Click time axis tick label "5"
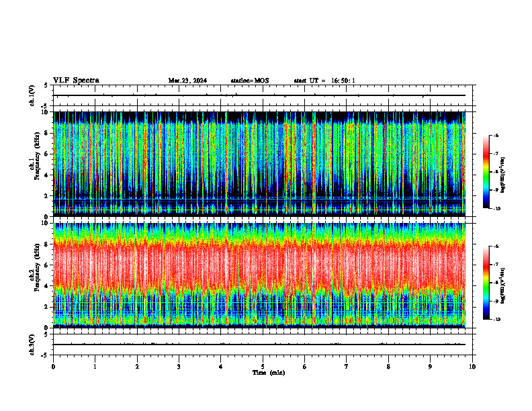Screen dimensions: 532x411 (263, 367)
